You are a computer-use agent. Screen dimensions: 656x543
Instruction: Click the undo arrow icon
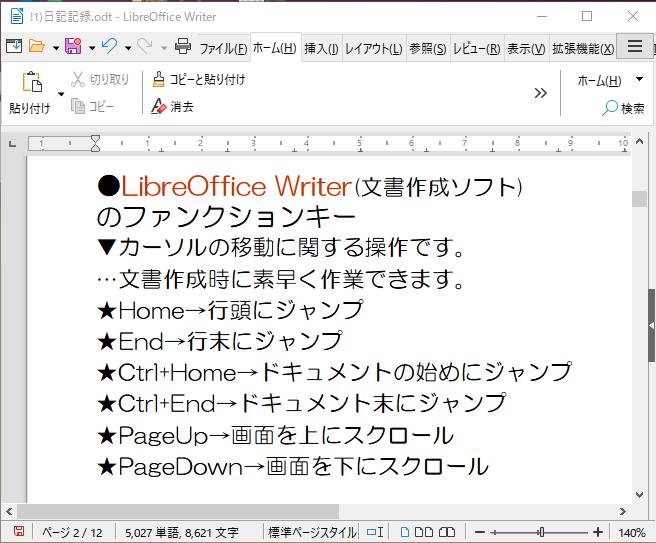(110, 46)
